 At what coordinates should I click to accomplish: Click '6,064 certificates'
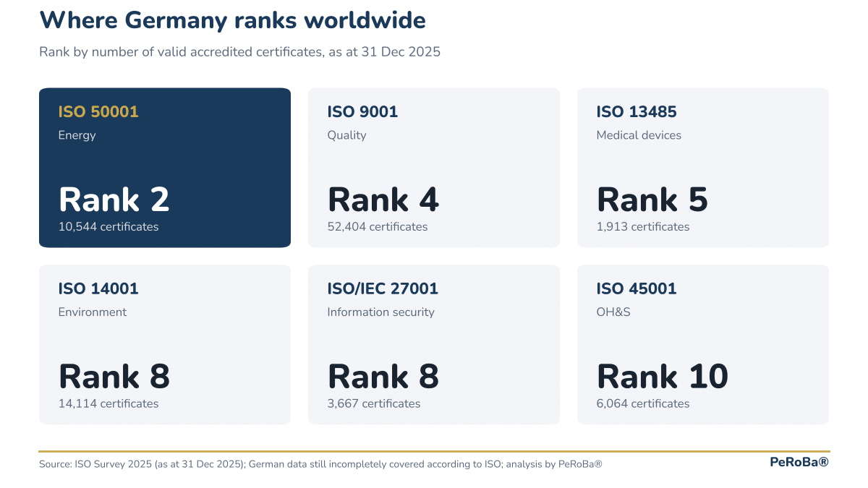point(643,403)
